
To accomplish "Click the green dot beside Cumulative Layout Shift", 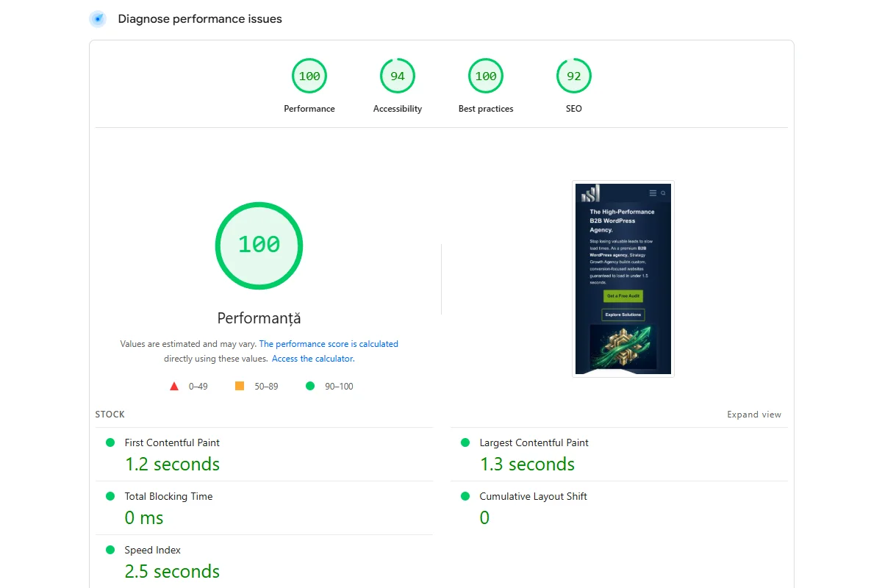I will click(465, 496).
